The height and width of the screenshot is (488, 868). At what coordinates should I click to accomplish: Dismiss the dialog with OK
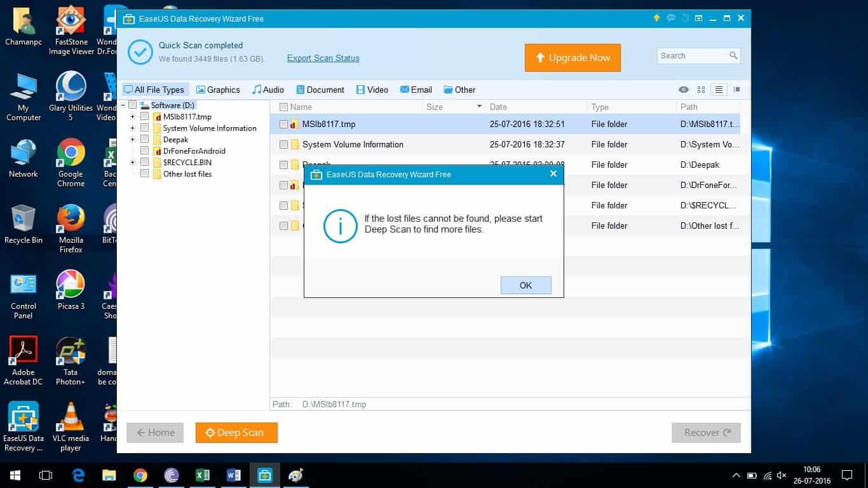[526, 285]
